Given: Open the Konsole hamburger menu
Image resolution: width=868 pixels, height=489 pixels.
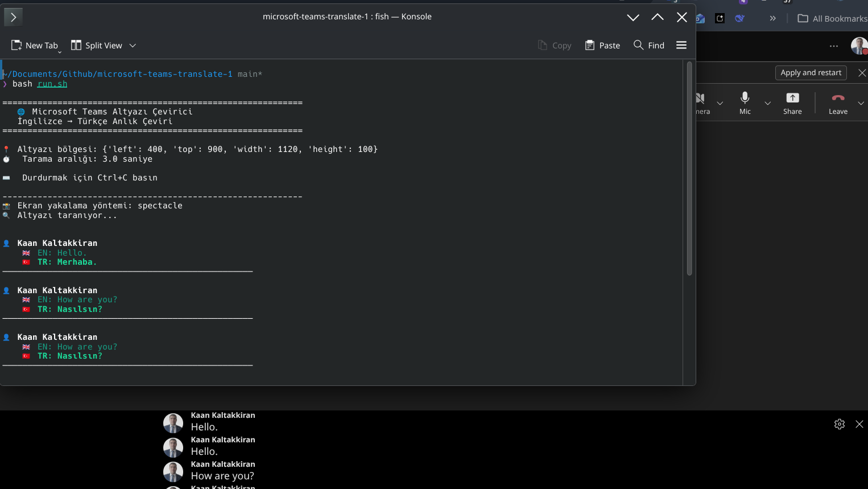Looking at the screenshot, I should tap(681, 46).
